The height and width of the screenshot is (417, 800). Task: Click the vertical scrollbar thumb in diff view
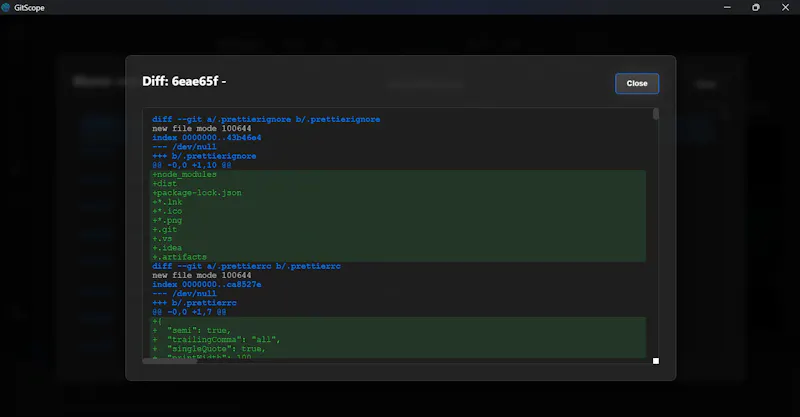click(656, 114)
